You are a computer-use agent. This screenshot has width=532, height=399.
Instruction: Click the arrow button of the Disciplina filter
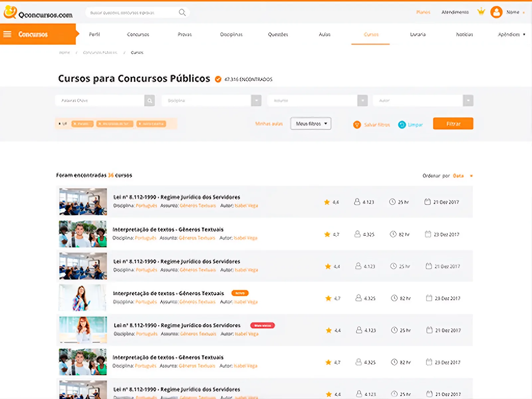tap(256, 100)
